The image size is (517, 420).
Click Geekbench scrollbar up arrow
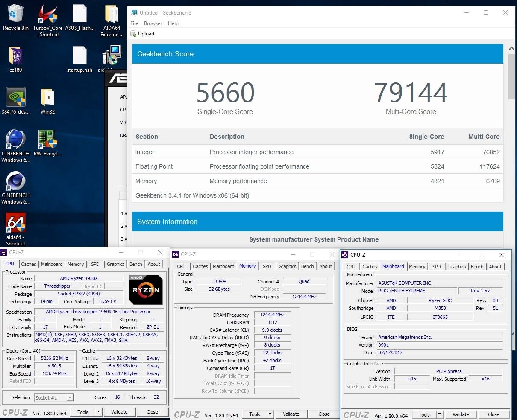tap(512, 49)
